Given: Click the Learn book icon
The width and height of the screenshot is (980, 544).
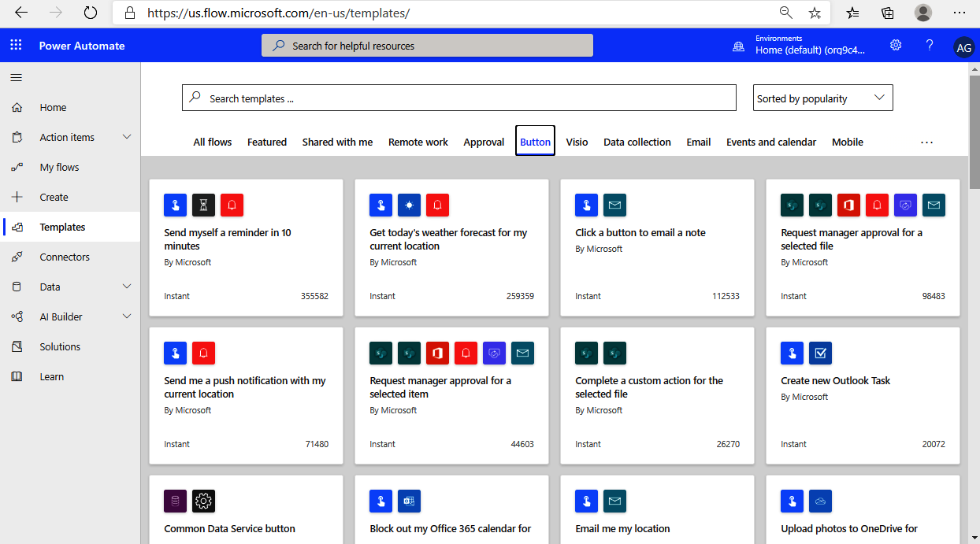Looking at the screenshot, I should point(17,376).
